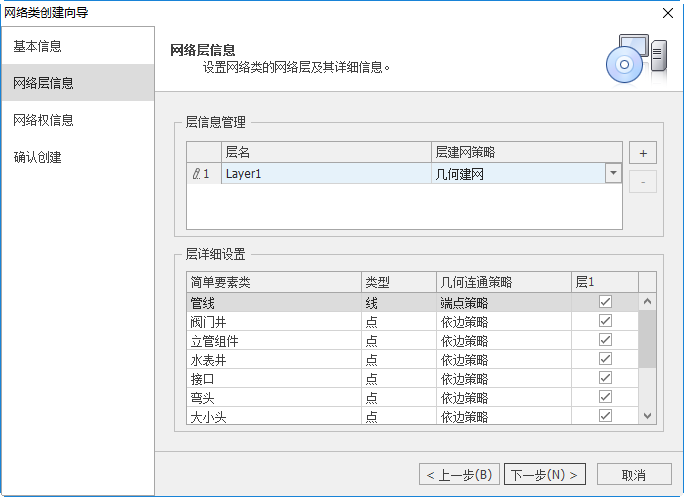684x497 pixels.
Task: Uncheck 层1 checkbox for 管线
Action: click(x=605, y=302)
